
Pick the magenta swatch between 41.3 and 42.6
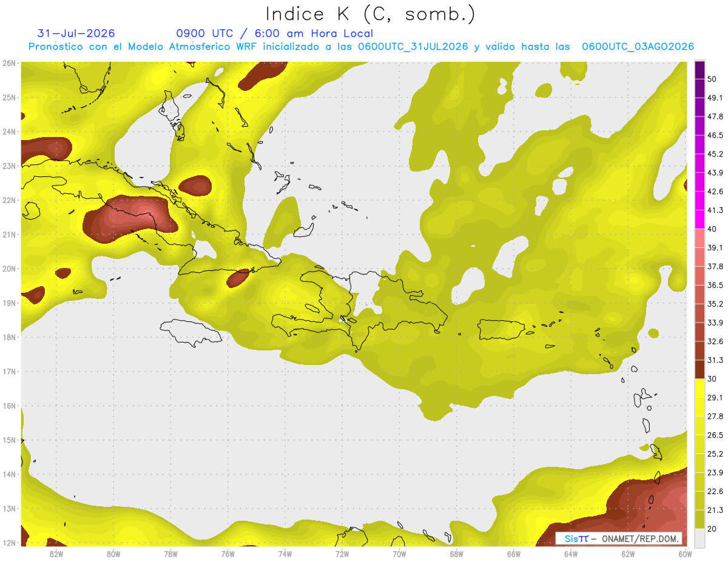[700, 201]
